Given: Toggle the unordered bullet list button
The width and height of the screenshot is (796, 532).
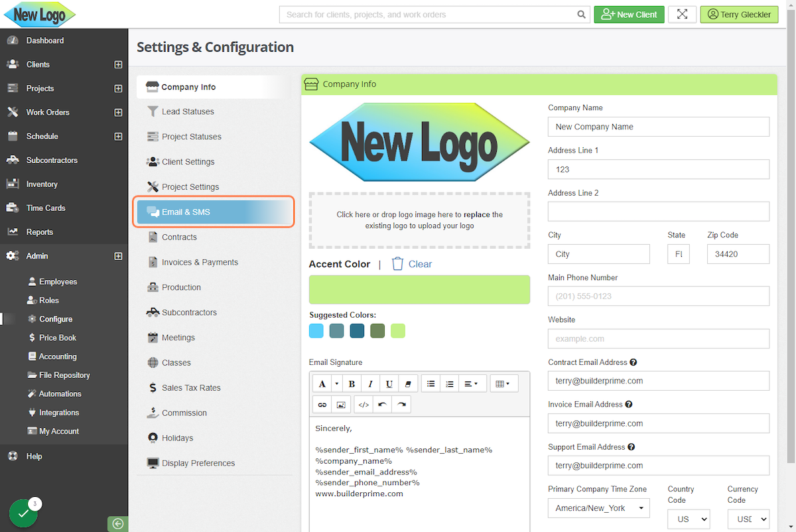Looking at the screenshot, I should (x=431, y=384).
